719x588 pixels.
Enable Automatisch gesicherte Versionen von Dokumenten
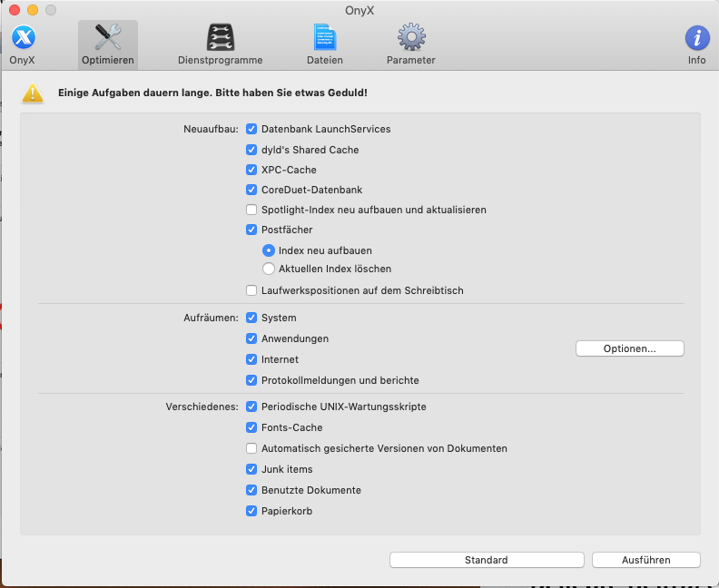(251, 448)
